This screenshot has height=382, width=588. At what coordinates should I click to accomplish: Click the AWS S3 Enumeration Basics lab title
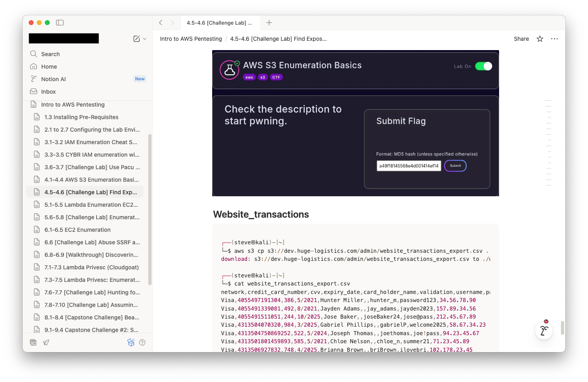(x=302, y=65)
